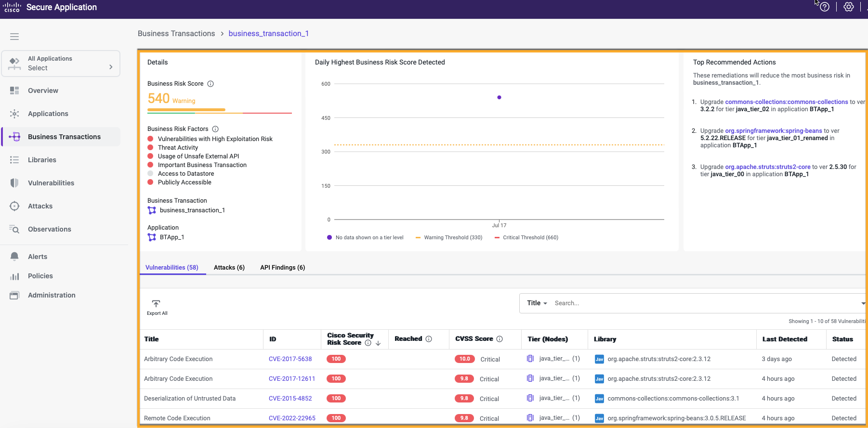Image resolution: width=868 pixels, height=428 pixels.
Task: Open the Title search filter dropdown
Action: pos(537,303)
